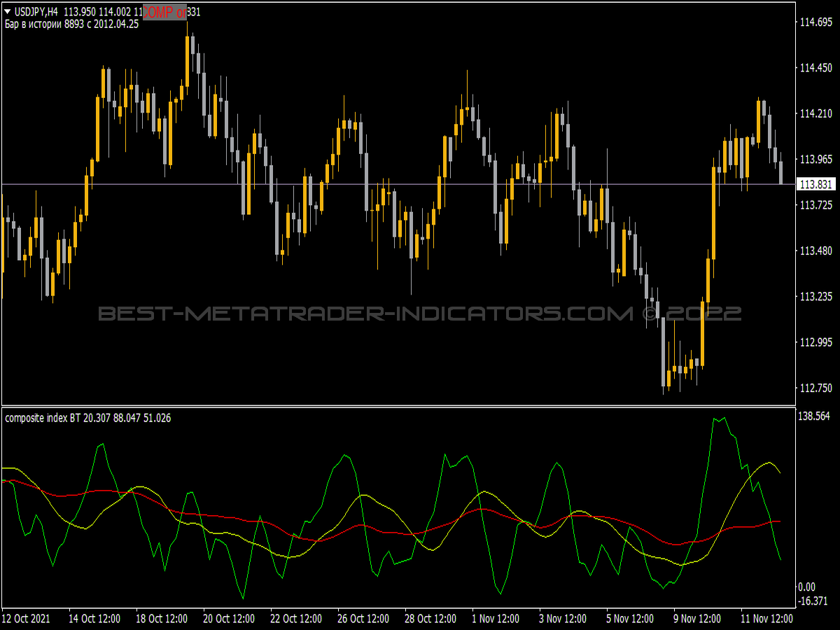Click the USDJPY,H4 symbol title

(x=37, y=11)
